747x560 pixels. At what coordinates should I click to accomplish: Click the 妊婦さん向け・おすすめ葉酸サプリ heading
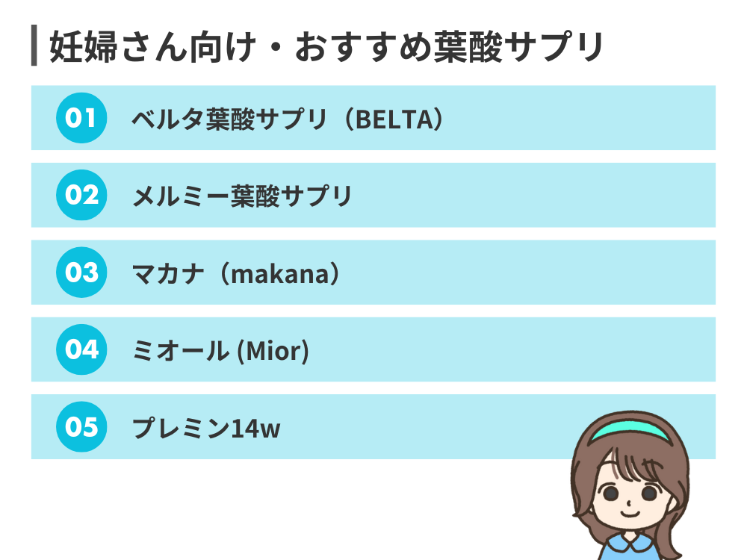(x=327, y=46)
